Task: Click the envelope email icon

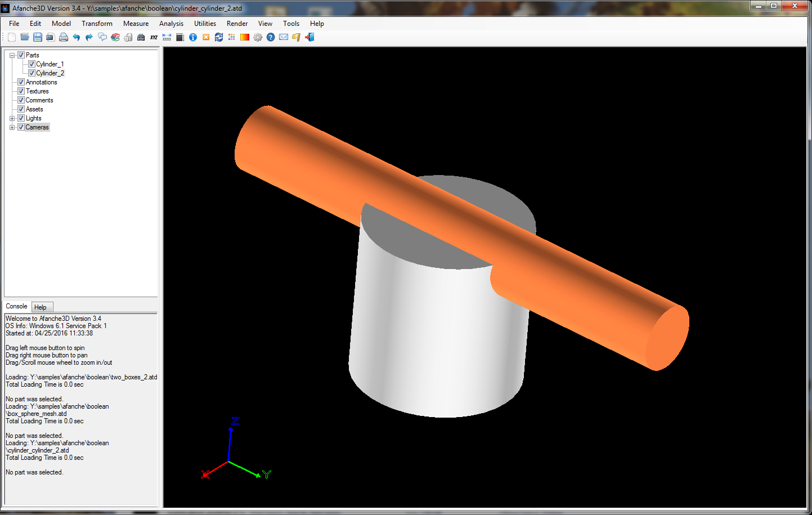Action: tap(284, 37)
